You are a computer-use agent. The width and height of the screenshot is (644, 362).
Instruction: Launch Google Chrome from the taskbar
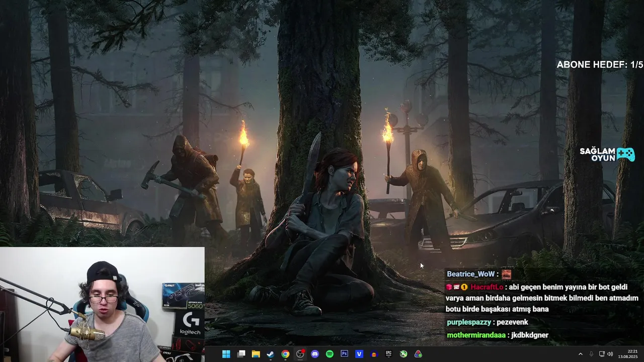pyautogui.click(x=285, y=354)
